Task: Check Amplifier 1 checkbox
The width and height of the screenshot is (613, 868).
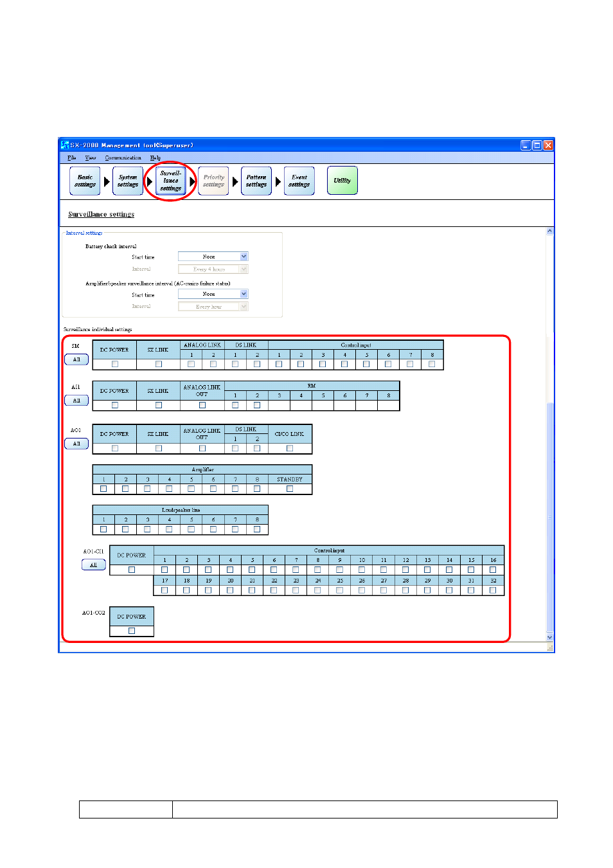Action: (x=103, y=489)
